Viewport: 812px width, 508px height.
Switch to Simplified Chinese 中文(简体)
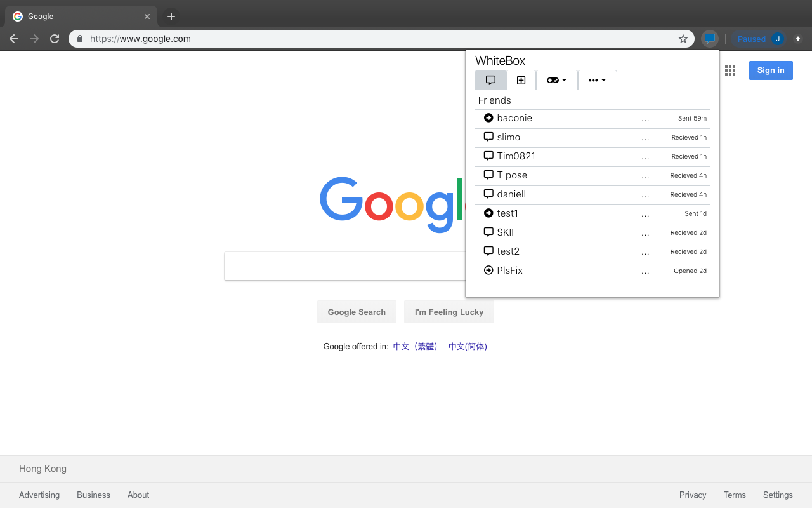tap(468, 347)
